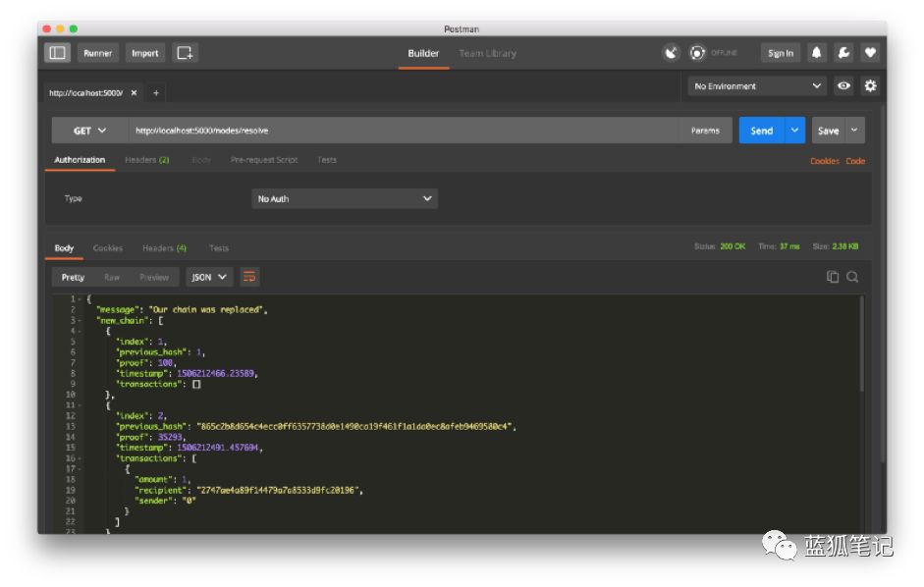Image resolution: width=924 pixels, height=587 pixels.
Task: Open the No Auth type dropdown
Action: click(x=345, y=198)
